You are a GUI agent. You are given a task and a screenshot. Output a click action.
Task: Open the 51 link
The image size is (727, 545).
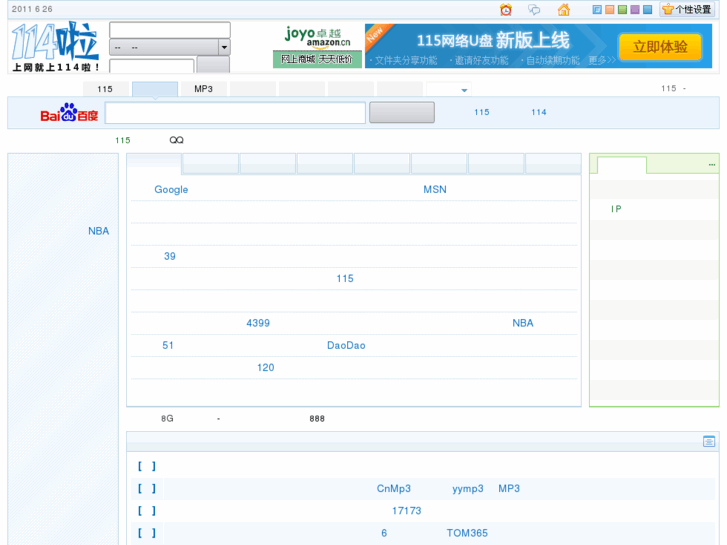click(x=168, y=345)
